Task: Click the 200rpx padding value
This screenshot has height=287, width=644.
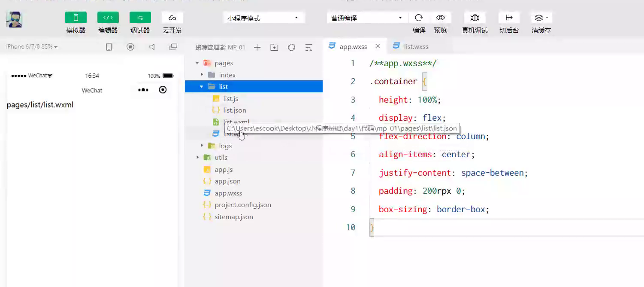Action: click(x=437, y=191)
